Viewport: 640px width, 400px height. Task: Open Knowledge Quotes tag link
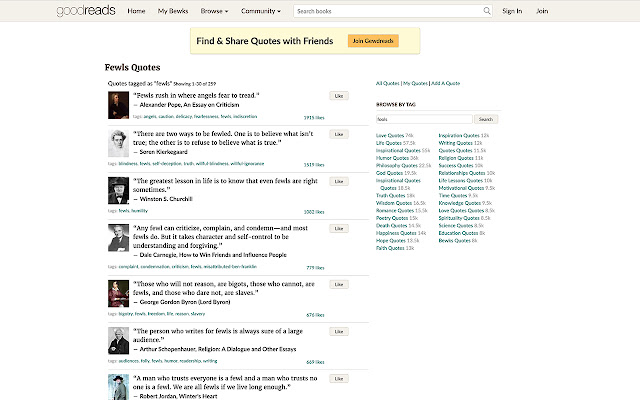tap(460, 203)
